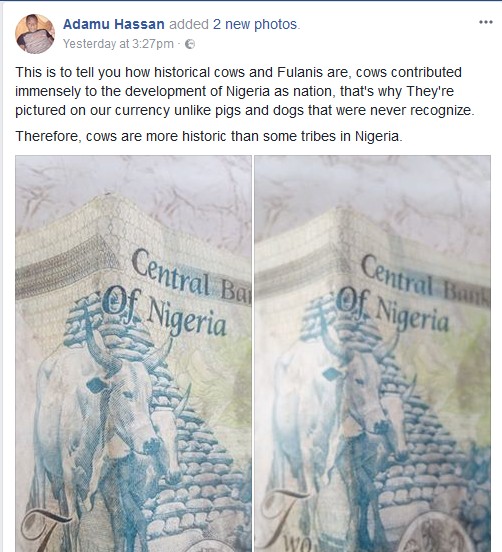Click the cursive 'Two' in right photo
The width and height of the screenshot is (502, 552).
pyautogui.click(x=287, y=521)
